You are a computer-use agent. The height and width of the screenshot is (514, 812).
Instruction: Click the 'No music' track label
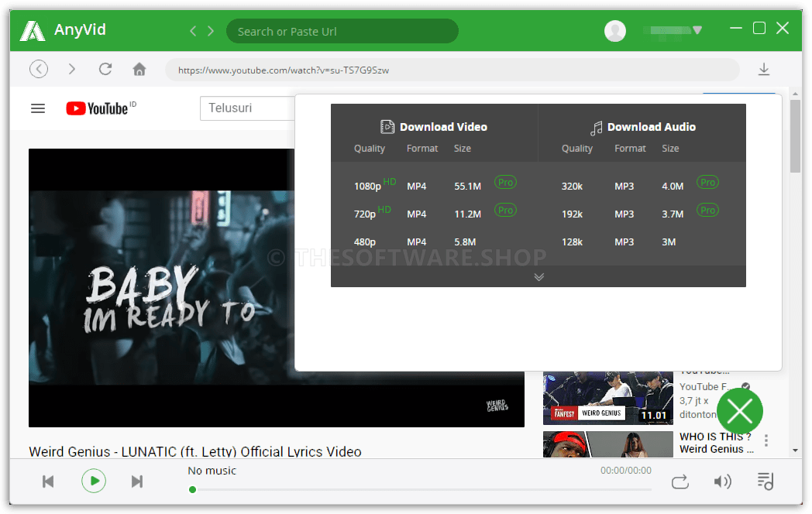pos(212,471)
